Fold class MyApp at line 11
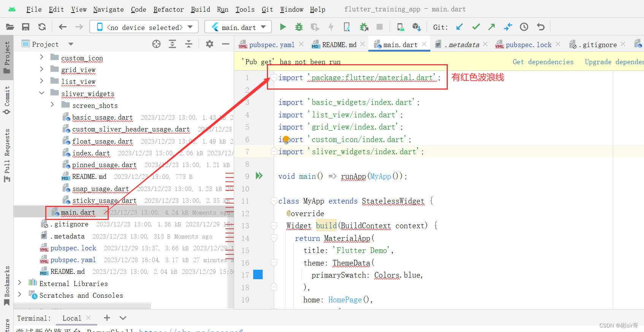The image size is (644, 332). (x=274, y=201)
